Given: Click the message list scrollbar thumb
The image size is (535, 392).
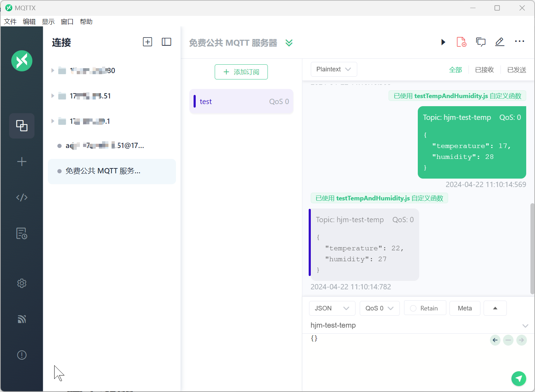Looking at the screenshot, I should (532, 249).
